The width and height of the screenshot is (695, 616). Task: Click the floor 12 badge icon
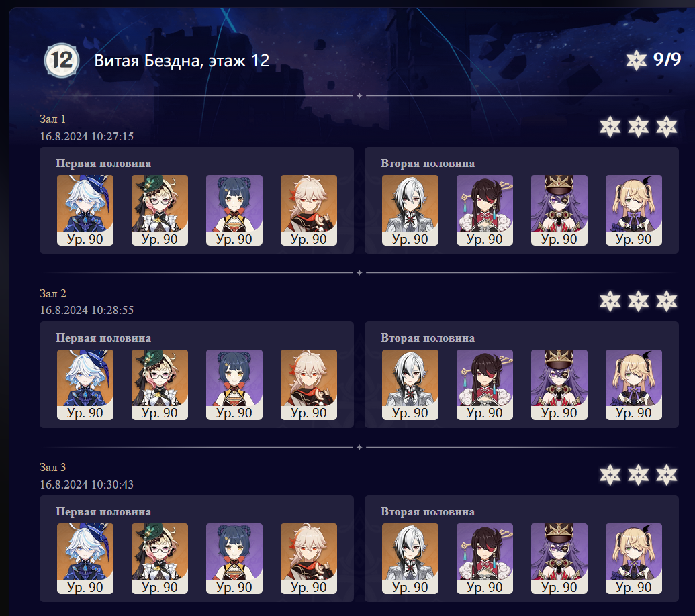62,60
